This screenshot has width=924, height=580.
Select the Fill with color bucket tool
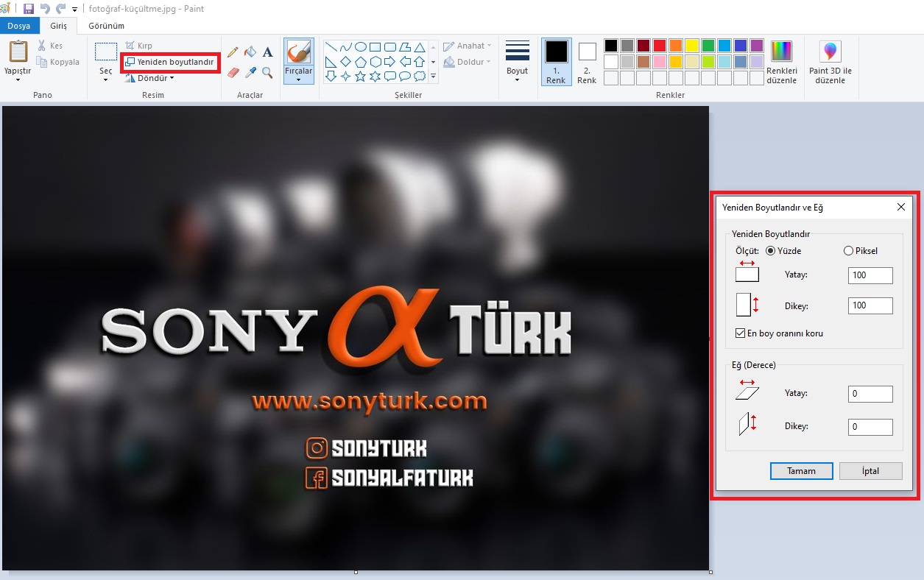coord(250,52)
